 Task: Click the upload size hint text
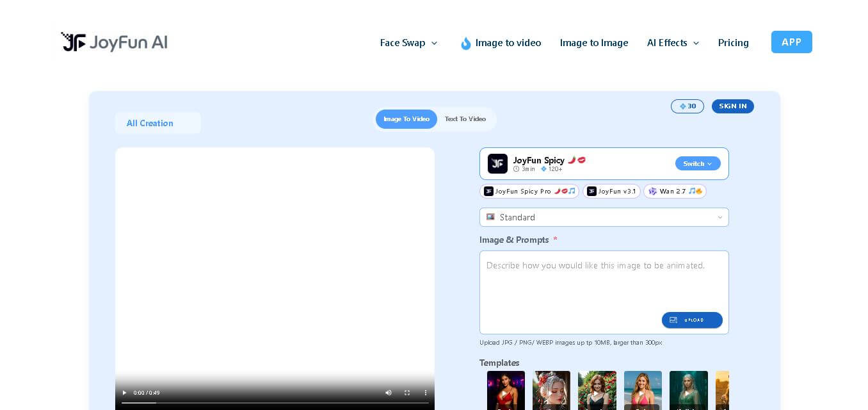click(x=571, y=343)
